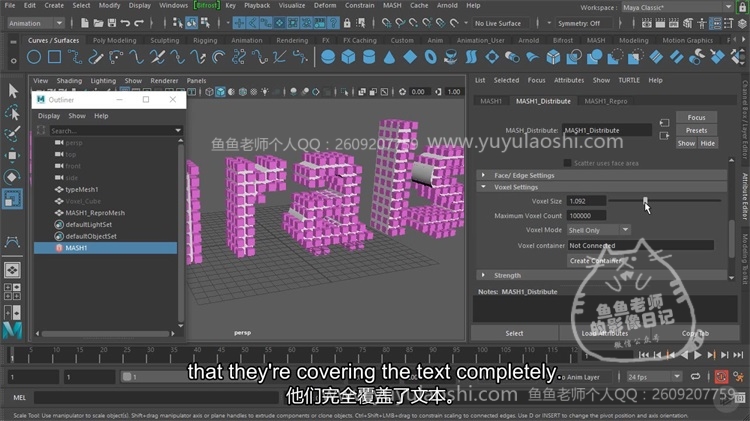Switch to MASH1 attribute tab

[491, 101]
